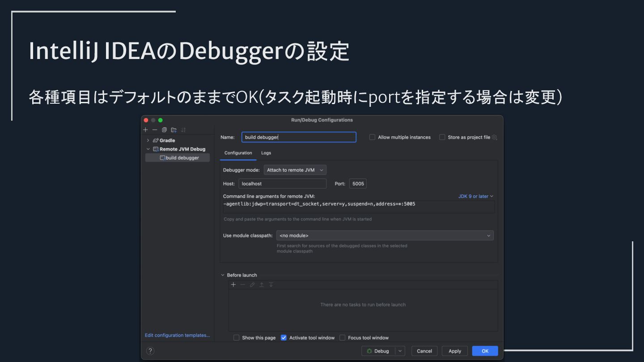Click the Cancel button
The height and width of the screenshot is (362, 644).
[x=424, y=351]
